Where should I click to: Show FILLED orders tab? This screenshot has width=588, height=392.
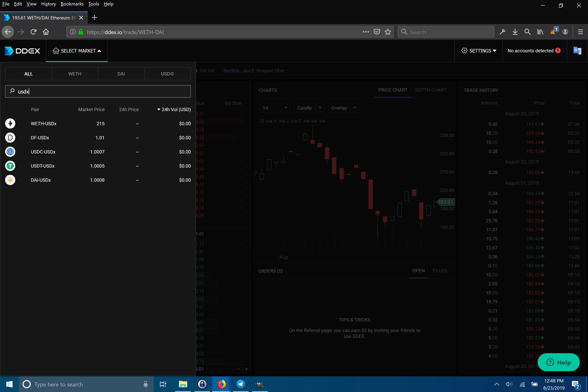440,271
